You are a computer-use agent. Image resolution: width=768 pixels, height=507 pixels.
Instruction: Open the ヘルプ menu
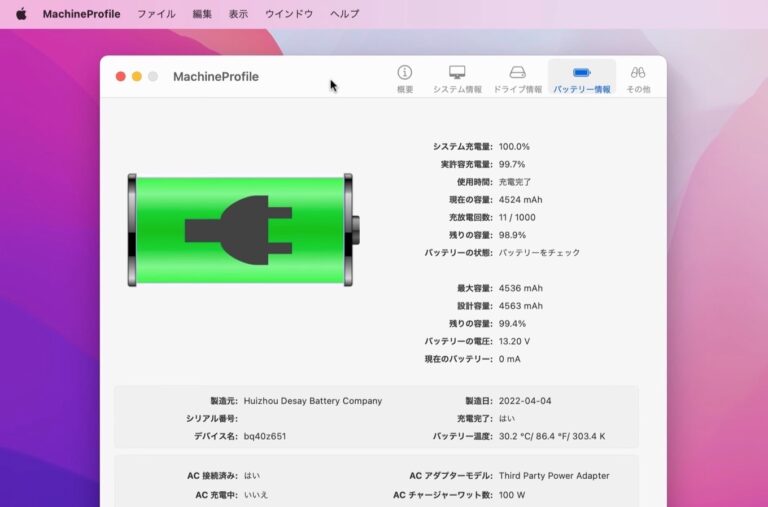[x=344, y=14]
